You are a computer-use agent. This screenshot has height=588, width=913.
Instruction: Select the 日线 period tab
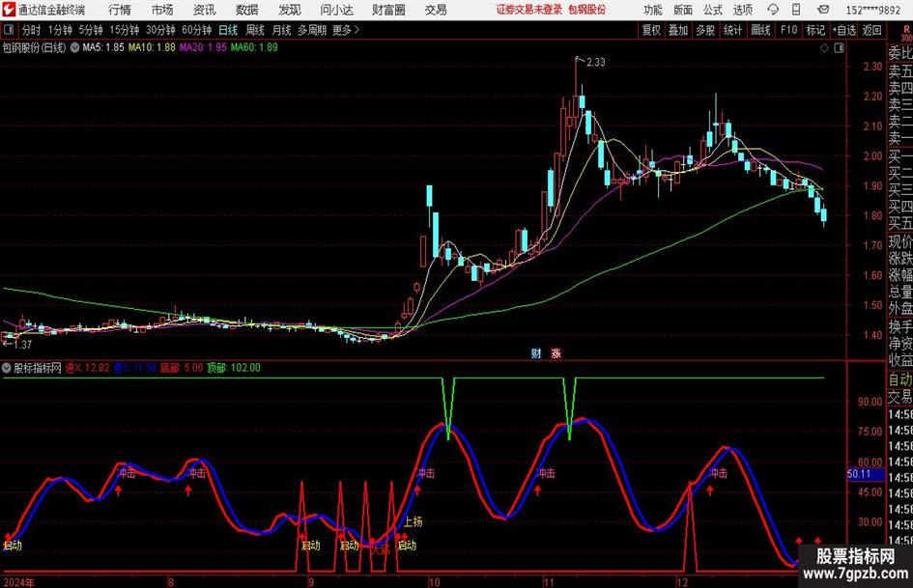(228, 30)
